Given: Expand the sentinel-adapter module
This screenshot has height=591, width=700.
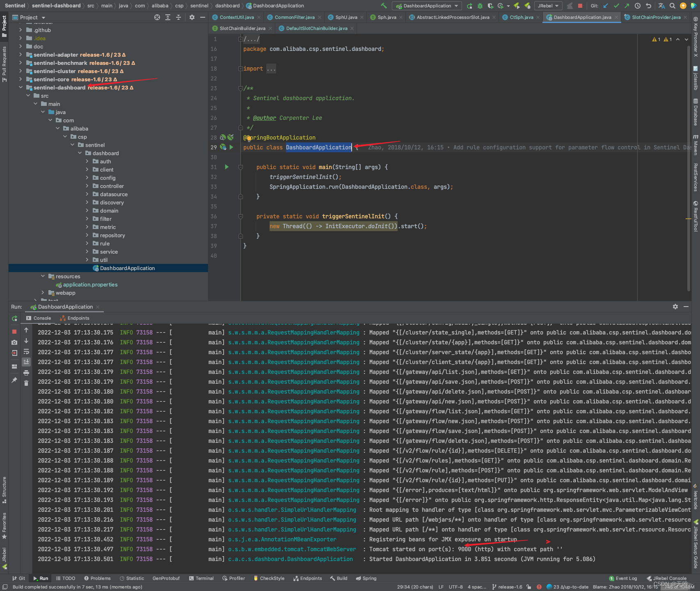Looking at the screenshot, I should coord(21,55).
